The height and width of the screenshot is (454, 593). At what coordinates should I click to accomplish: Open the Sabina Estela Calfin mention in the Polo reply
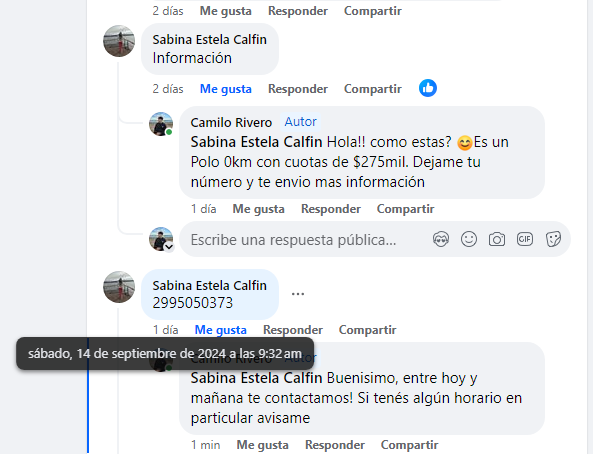pyautogui.click(x=256, y=142)
